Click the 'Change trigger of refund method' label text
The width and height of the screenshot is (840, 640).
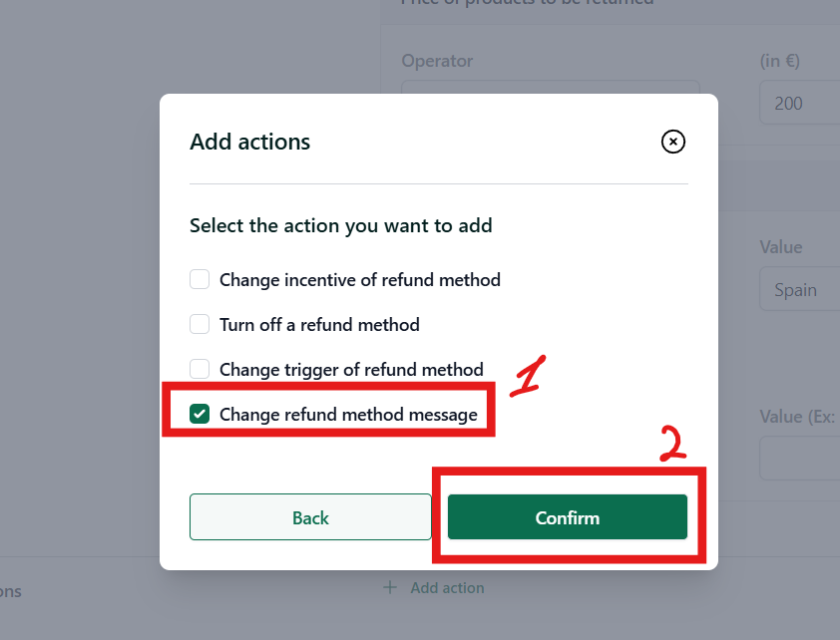click(351, 370)
